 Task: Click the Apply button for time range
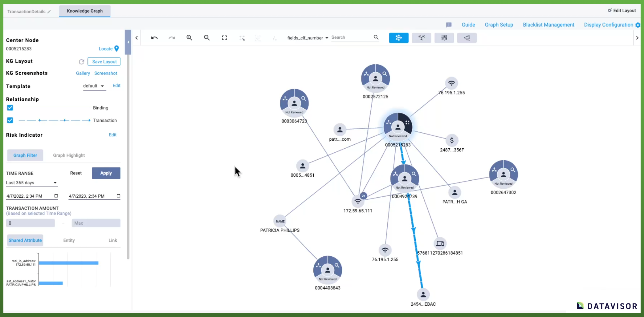tap(106, 173)
